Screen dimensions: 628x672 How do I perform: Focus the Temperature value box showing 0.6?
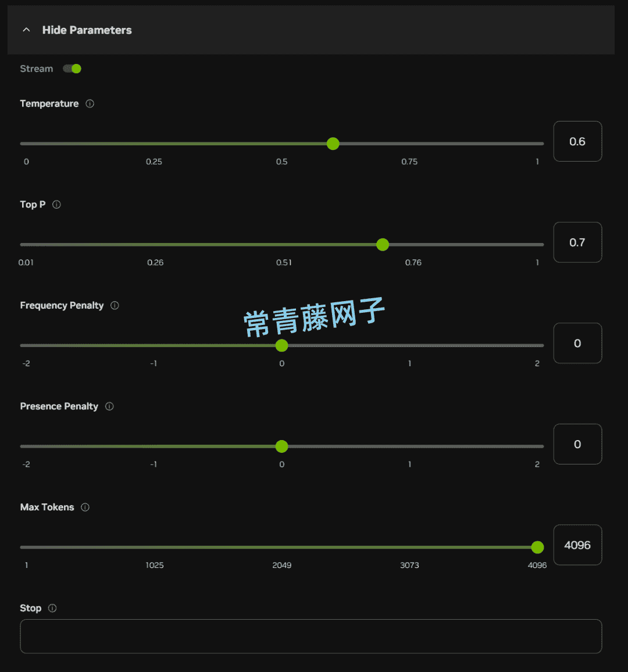click(577, 141)
